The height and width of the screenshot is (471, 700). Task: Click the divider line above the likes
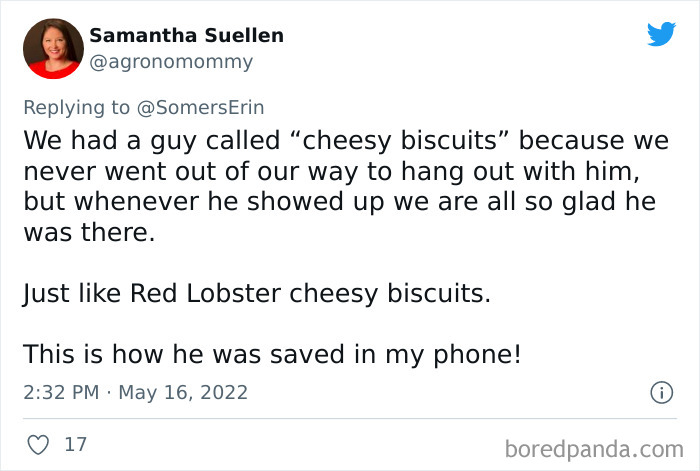tap(350, 419)
